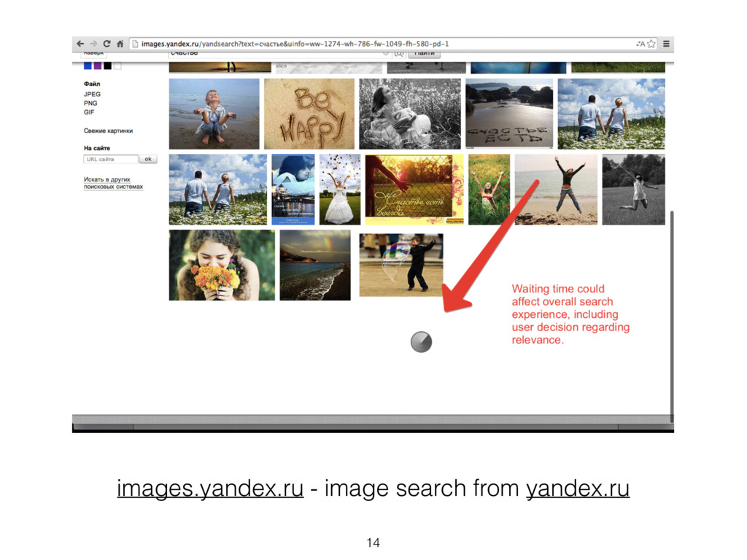Open the Be Happy sand writing thumbnail
Image resolution: width=747 pixels, height=560 pixels.
pyautogui.click(x=309, y=114)
